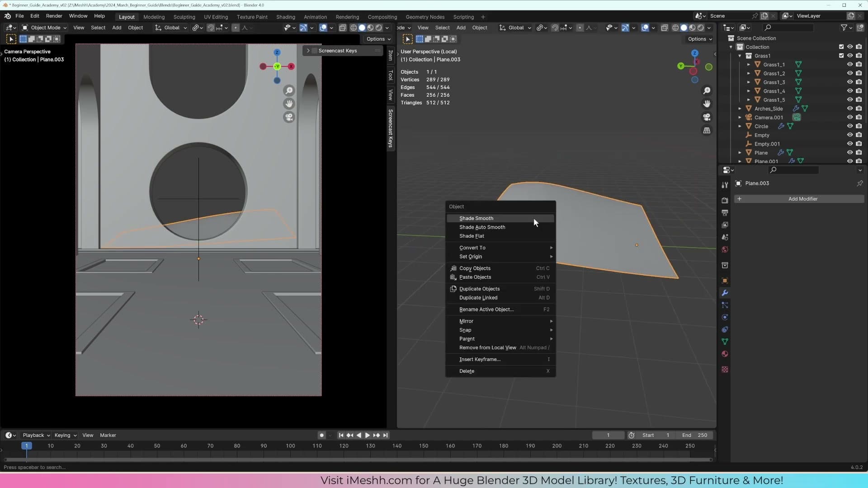
Task: Hide Camera.001 using its eye icon
Action: click(850, 117)
